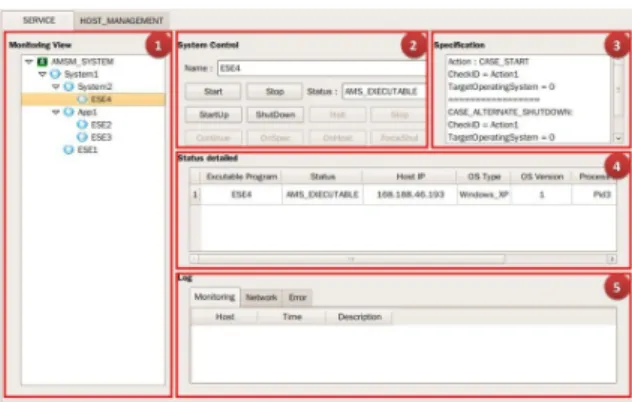Click the host IP address cell
The width and height of the screenshot is (632, 402).
click(x=410, y=194)
